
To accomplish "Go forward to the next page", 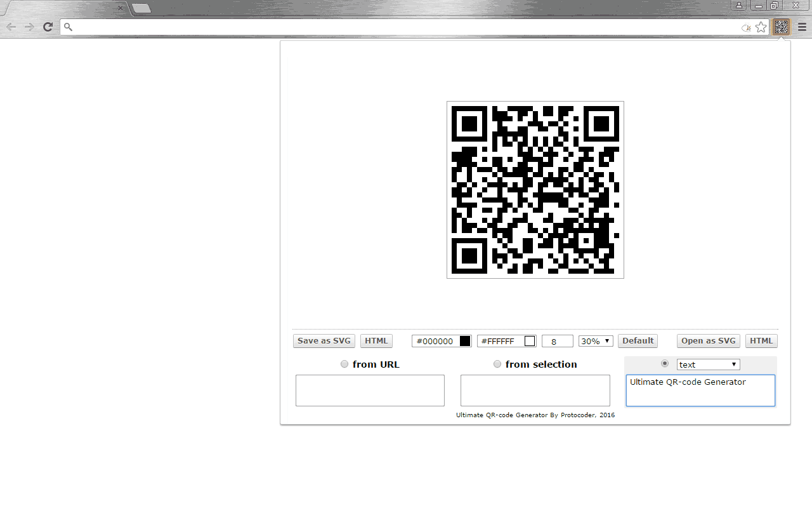I will point(29,27).
